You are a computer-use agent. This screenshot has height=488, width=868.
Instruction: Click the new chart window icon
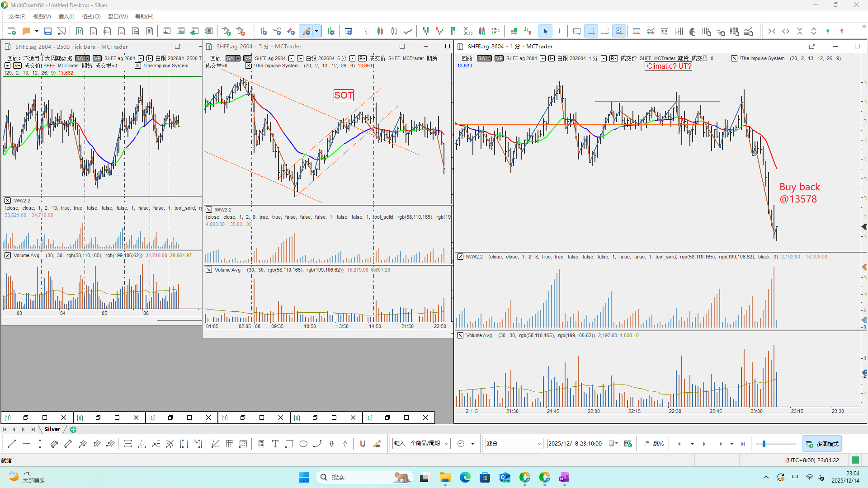click(12, 31)
